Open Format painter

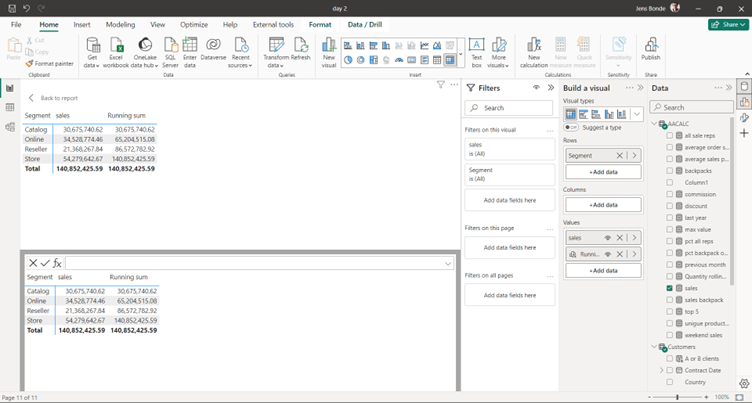(50, 63)
